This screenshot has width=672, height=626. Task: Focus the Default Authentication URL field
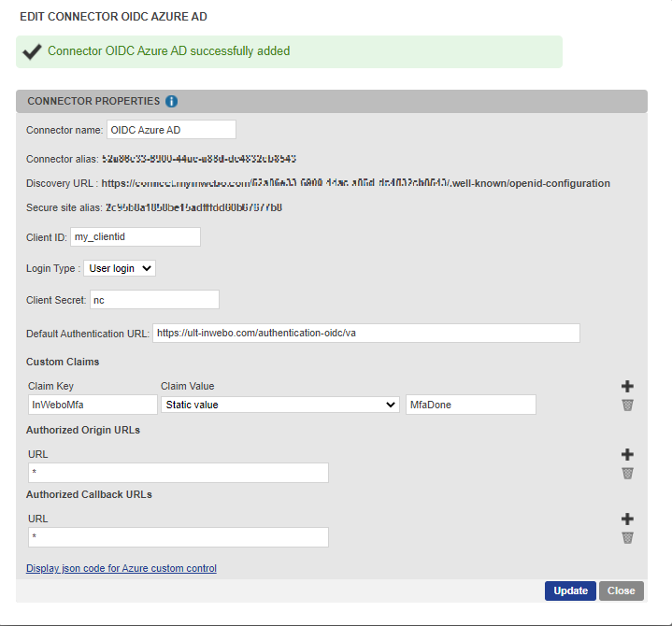(365, 334)
